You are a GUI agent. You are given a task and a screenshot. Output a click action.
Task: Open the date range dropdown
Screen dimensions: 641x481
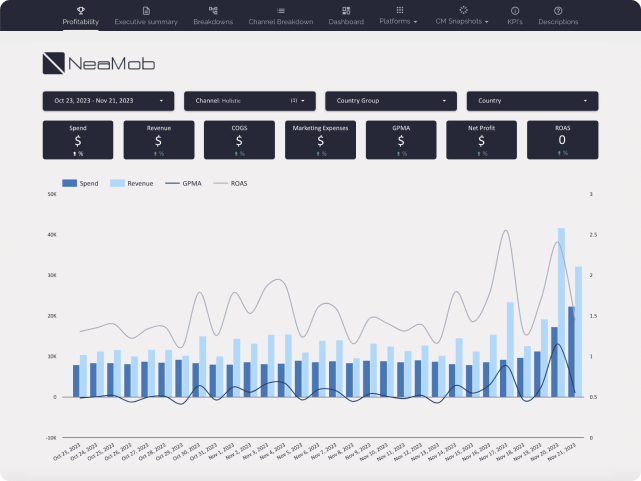(x=108, y=101)
